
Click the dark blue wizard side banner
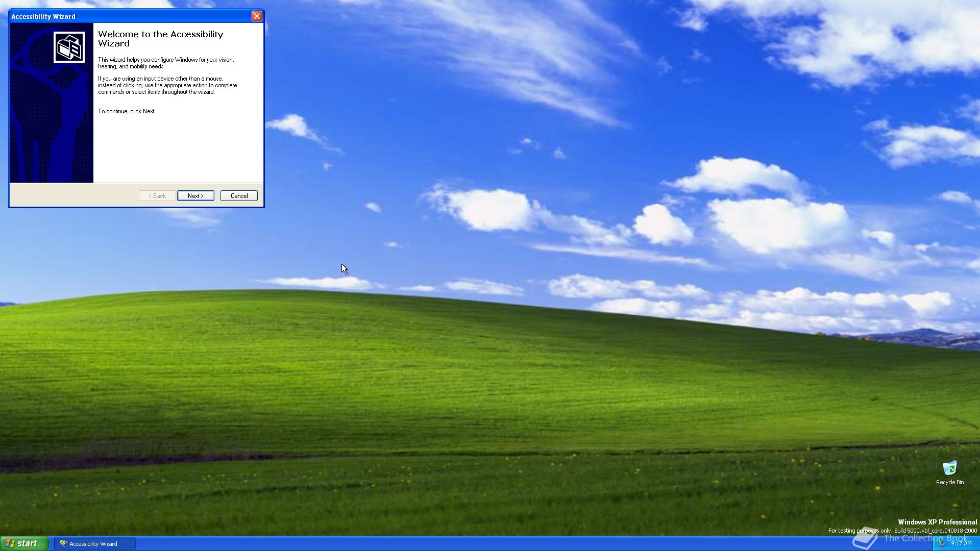[51, 128]
